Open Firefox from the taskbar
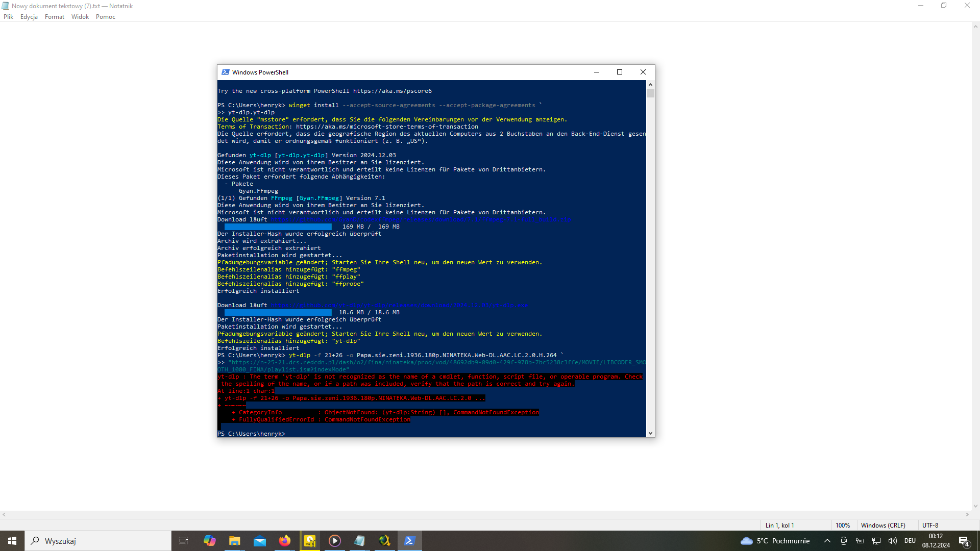 (284, 541)
